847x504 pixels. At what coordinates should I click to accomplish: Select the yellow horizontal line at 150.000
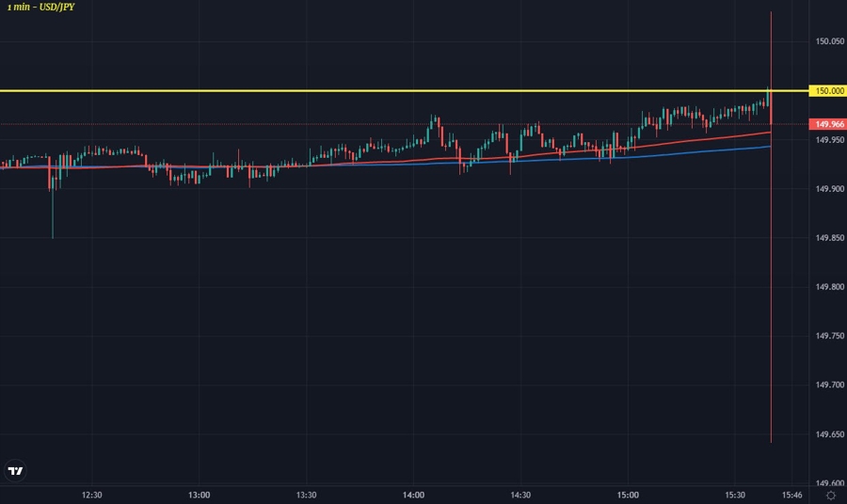tap(376, 91)
